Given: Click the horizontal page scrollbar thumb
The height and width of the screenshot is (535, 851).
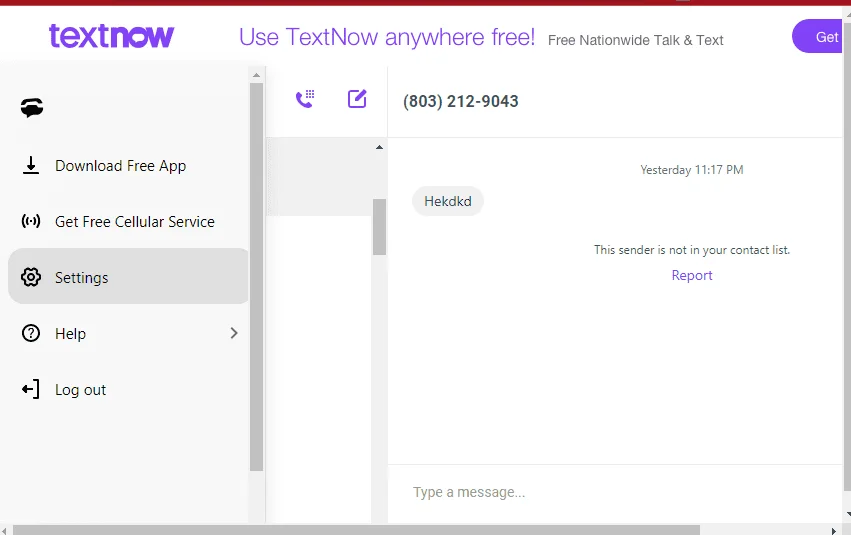Looking at the screenshot, I should pos(357,530).
